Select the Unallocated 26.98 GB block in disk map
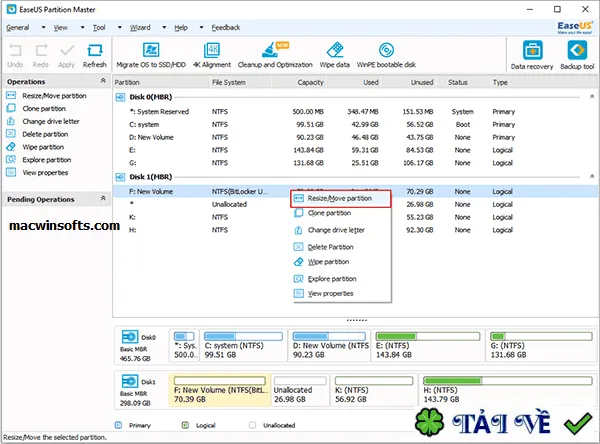600x444 pixels. [300, 390]
